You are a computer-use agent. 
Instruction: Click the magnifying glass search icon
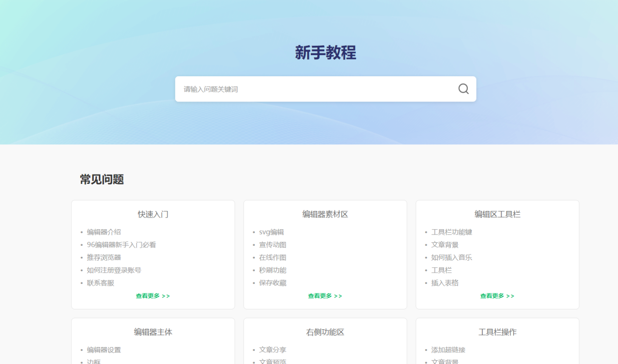coord(463,89)
